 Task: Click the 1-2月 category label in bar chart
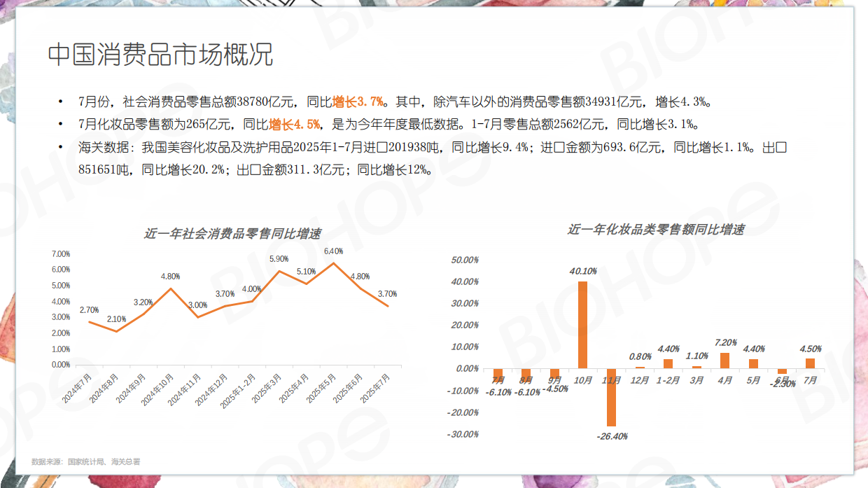(x=668, y=380)
